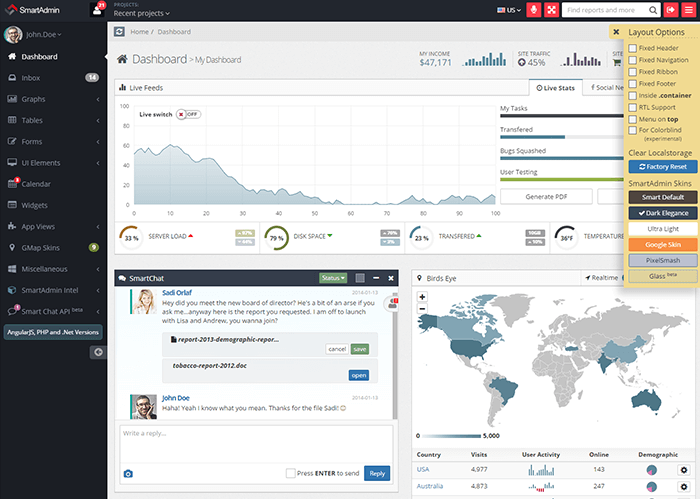Click the camera icon in chat reply
The height and width of the screenshot is (499, 700).
(x=127, y=473)
